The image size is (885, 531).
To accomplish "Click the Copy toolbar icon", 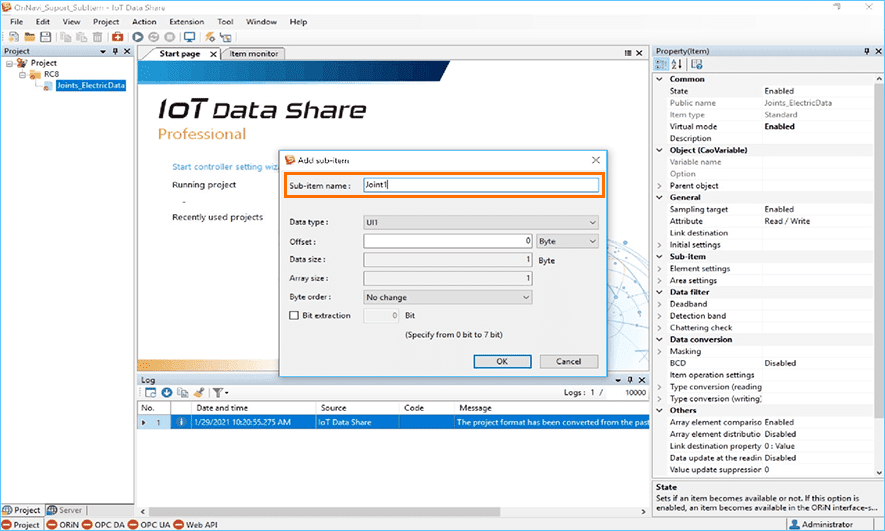I will click(x=65, y=37).
